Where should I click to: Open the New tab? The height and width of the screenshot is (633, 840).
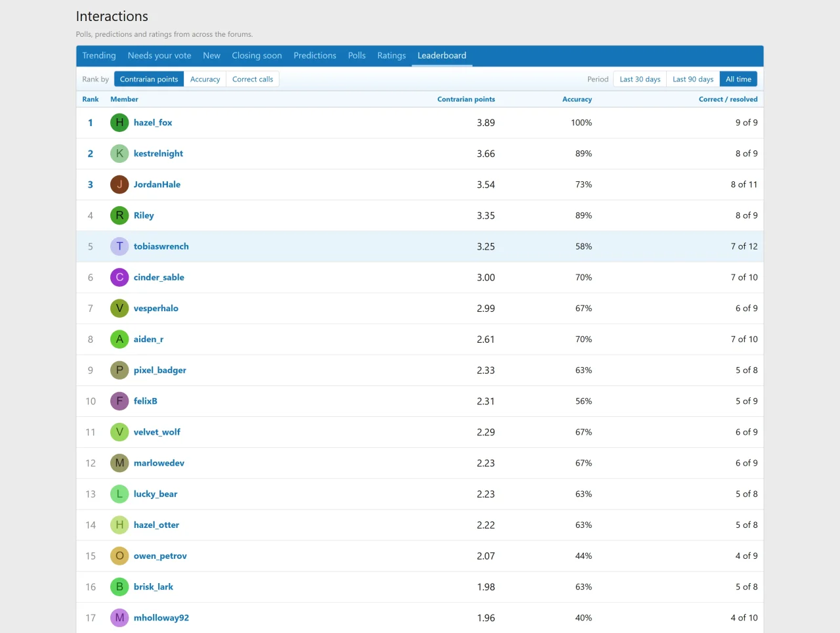(211, 56)
